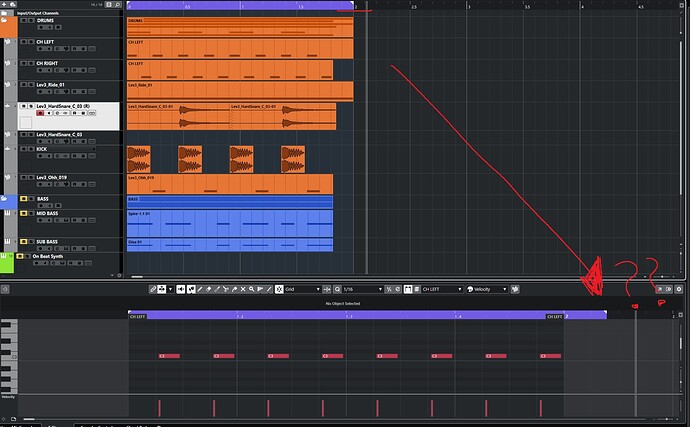Select the Erase tool in the editor toolbar
Screen dimensions: 690x427
(209, 289)
